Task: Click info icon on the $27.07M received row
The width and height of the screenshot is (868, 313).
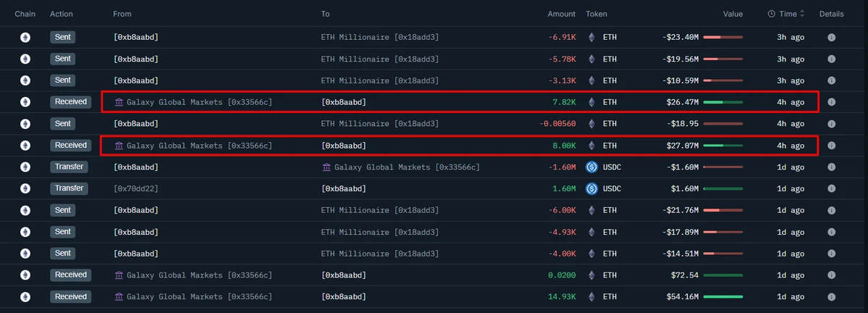Action: [831, 146]
